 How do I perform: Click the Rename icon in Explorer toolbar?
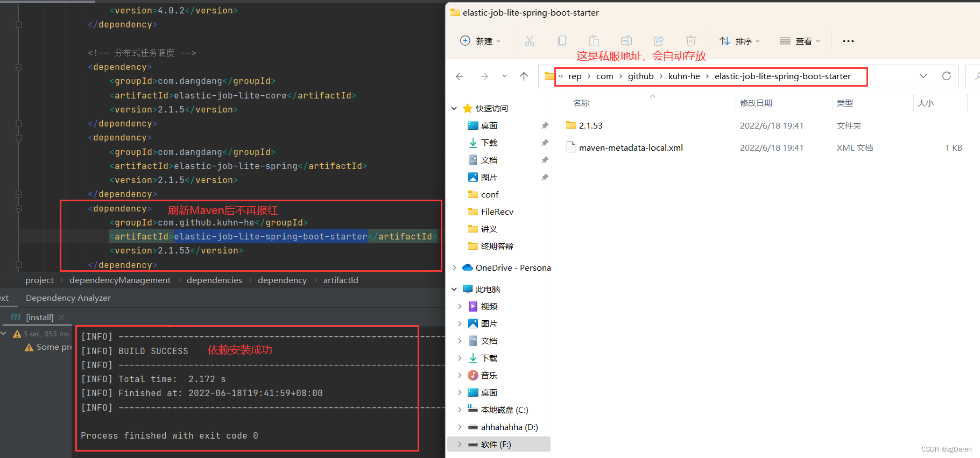(626, 41)
